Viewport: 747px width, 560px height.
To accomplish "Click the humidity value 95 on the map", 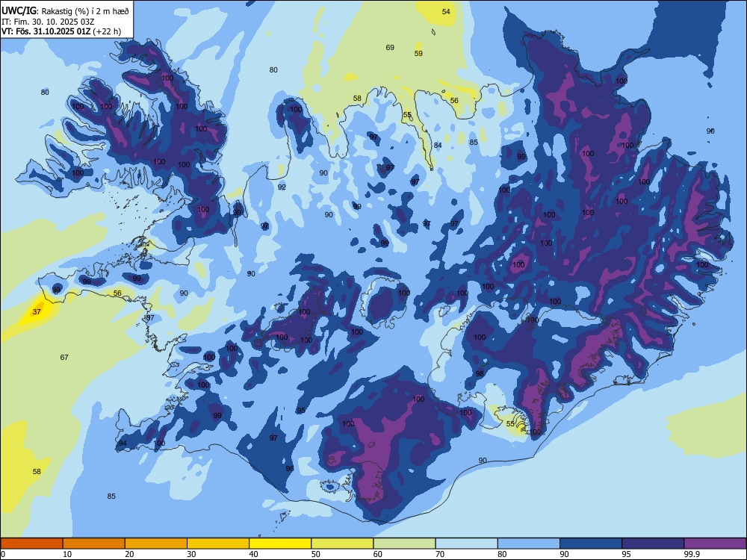I will click(x=300, y=411).
